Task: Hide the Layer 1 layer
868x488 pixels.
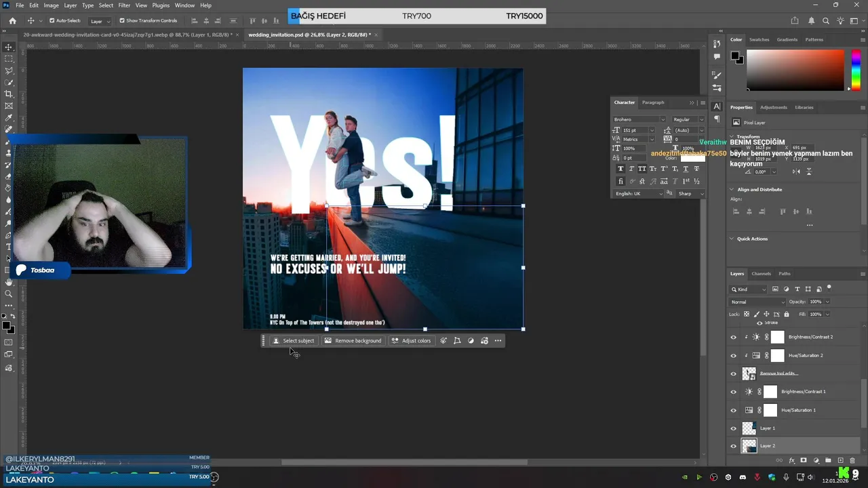Action: point(733,428)
